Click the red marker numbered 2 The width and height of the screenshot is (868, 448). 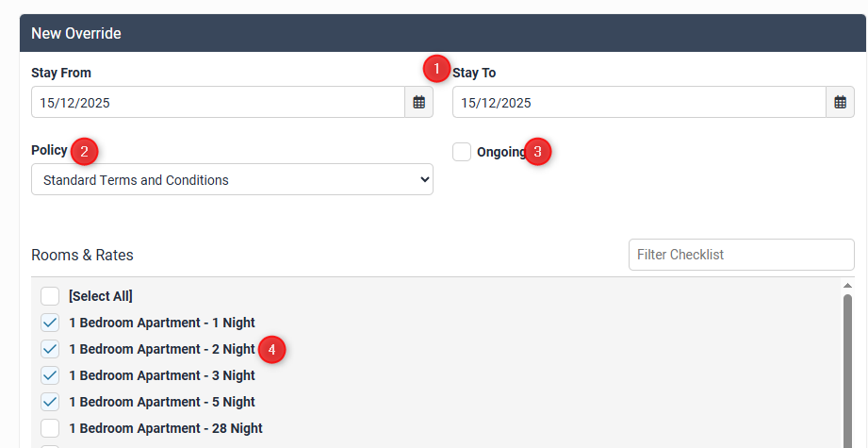coord(84,151)
